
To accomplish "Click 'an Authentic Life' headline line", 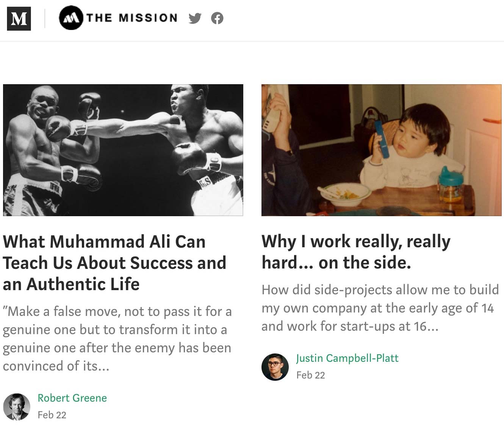I will point(71,284).
